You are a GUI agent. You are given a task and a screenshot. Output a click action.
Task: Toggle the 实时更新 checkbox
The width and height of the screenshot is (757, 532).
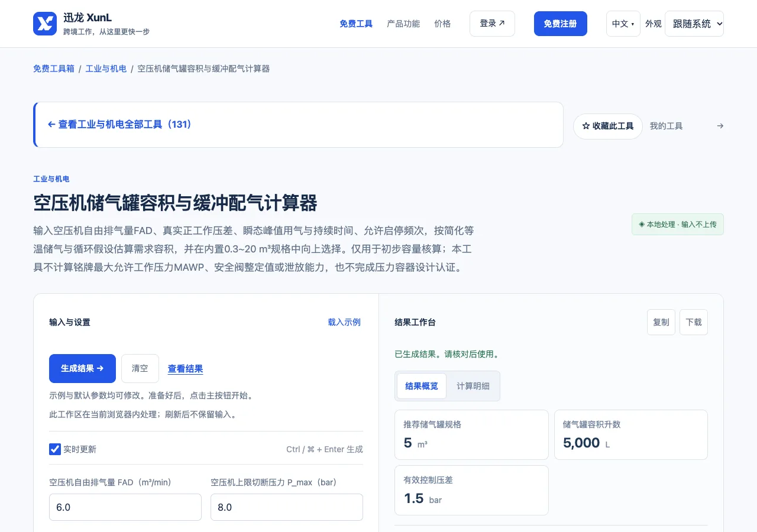tap(55, 449)
